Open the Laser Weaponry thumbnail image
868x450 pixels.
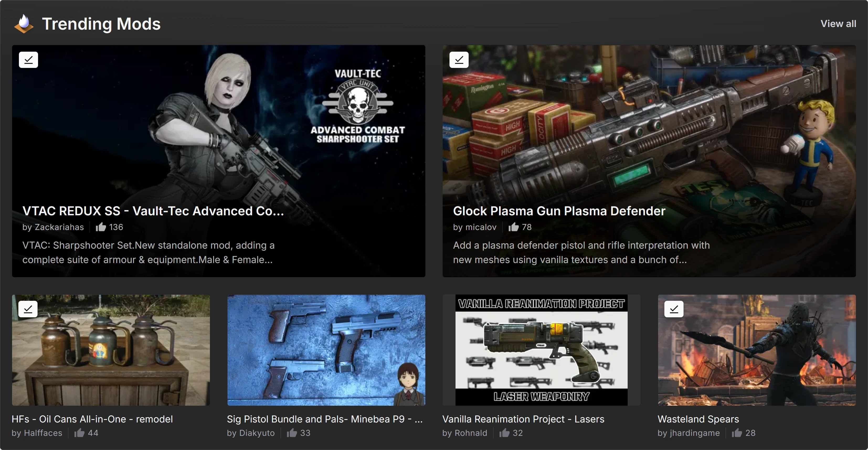coord(542,350)
